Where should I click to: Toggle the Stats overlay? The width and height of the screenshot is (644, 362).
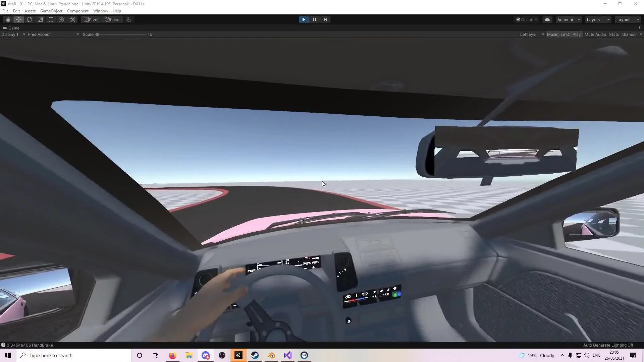tap(614, 35)
